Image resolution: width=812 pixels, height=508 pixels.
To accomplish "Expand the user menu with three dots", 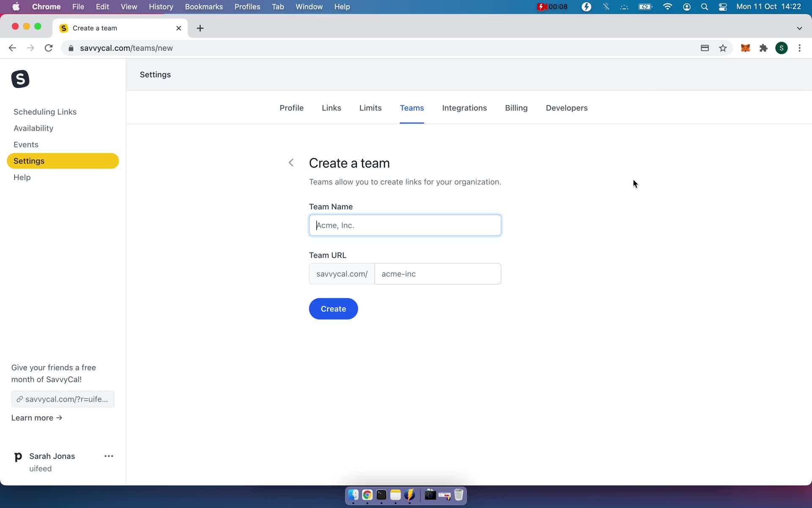I will point(108,456).
